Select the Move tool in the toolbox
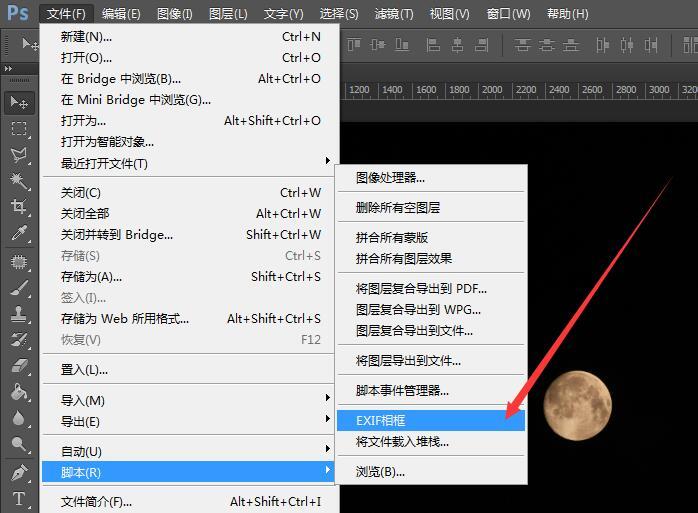The height and width of the screenshot is (513, 698). [19, 103]
